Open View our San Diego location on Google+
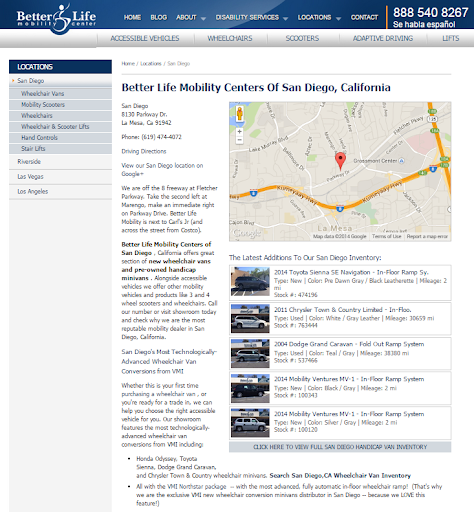Image resolution: width=474 pixels, height=512 pixels. point(162,170)
